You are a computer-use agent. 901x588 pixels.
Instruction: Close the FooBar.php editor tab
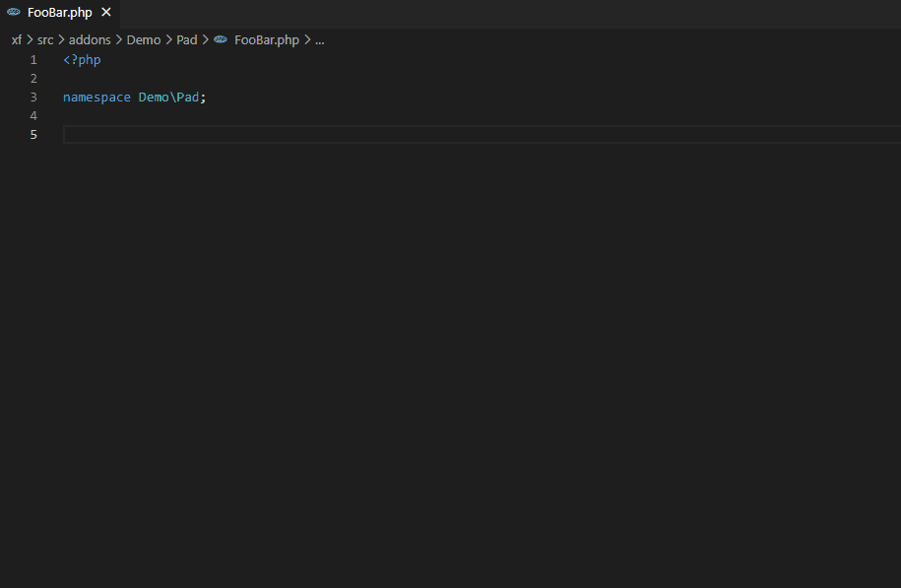[x=106, y=13]
